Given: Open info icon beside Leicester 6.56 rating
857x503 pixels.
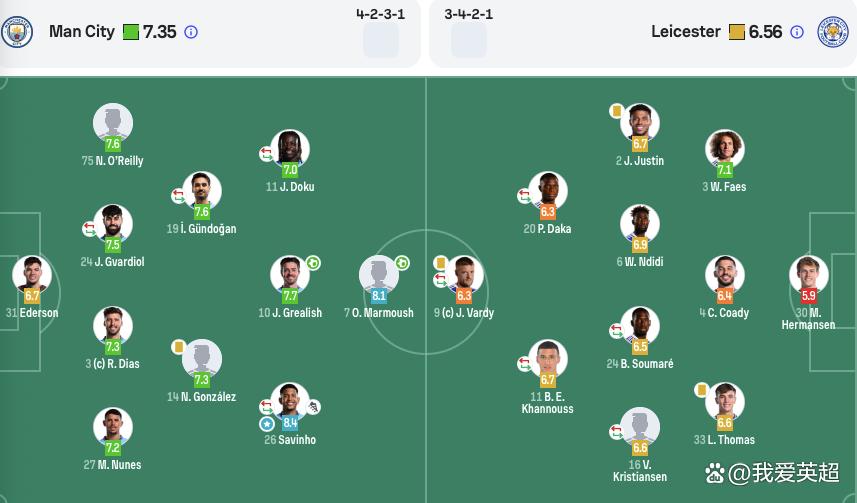Looking at the screenshot, I should click(797, 32).
